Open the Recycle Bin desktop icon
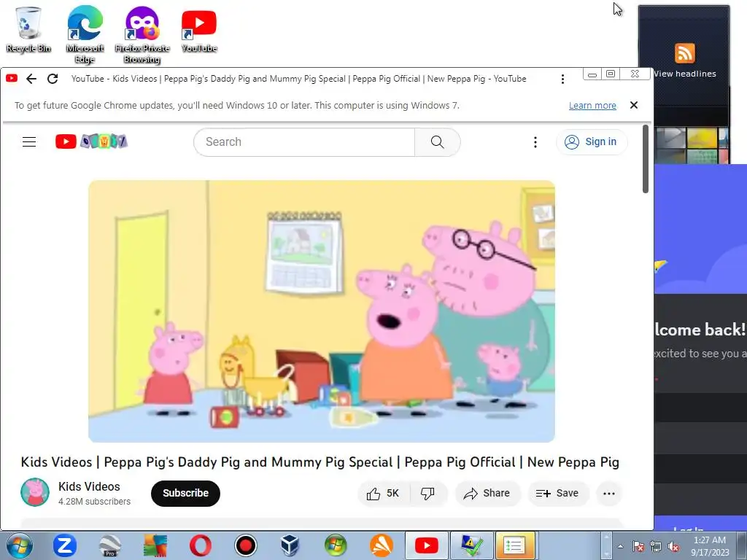This screenshot has width=747, height=560. [x=28, y=29]
